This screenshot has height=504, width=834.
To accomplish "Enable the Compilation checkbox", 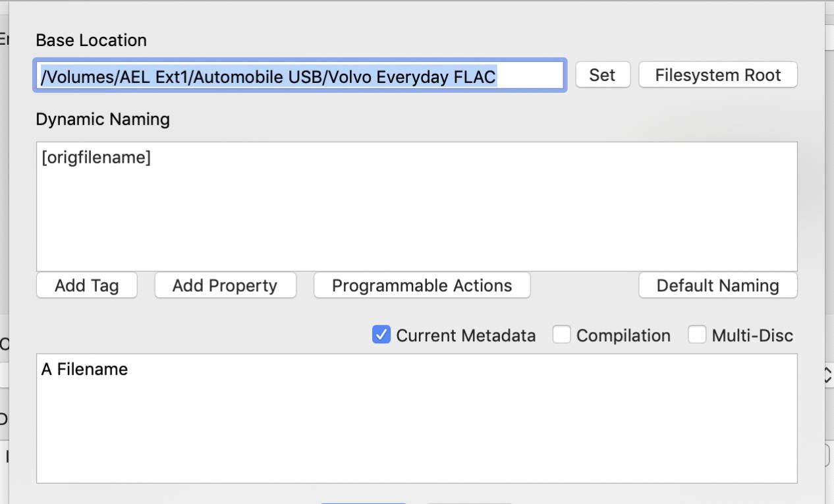I will [x=561, y=335].
